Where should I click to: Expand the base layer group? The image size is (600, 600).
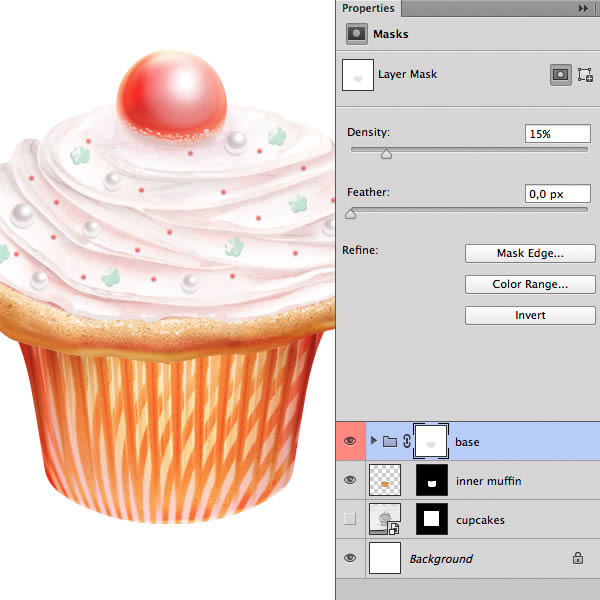click(373, 441)
